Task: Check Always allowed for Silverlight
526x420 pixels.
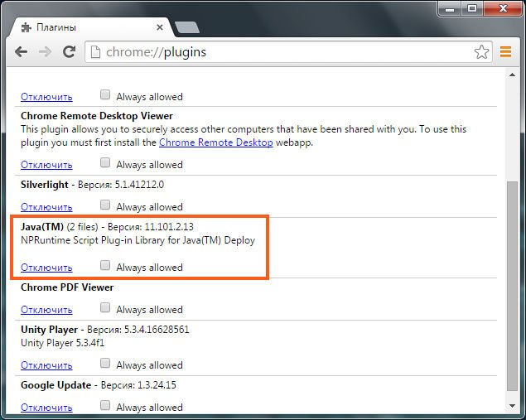Action: point(105,205)
